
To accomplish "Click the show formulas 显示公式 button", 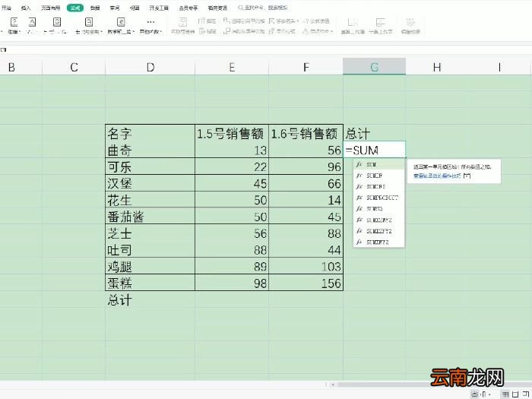I will coord(282,31).
